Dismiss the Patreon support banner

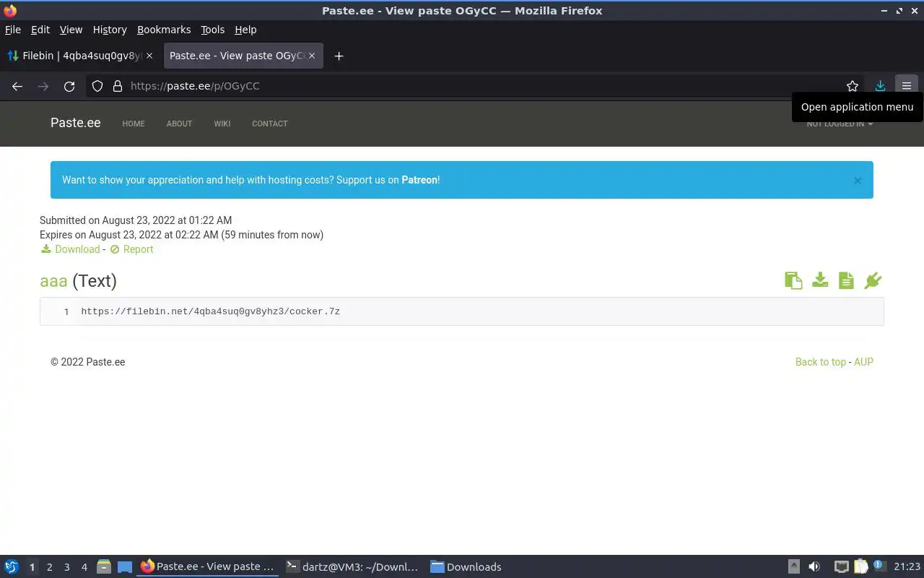(x=858, y=181)
